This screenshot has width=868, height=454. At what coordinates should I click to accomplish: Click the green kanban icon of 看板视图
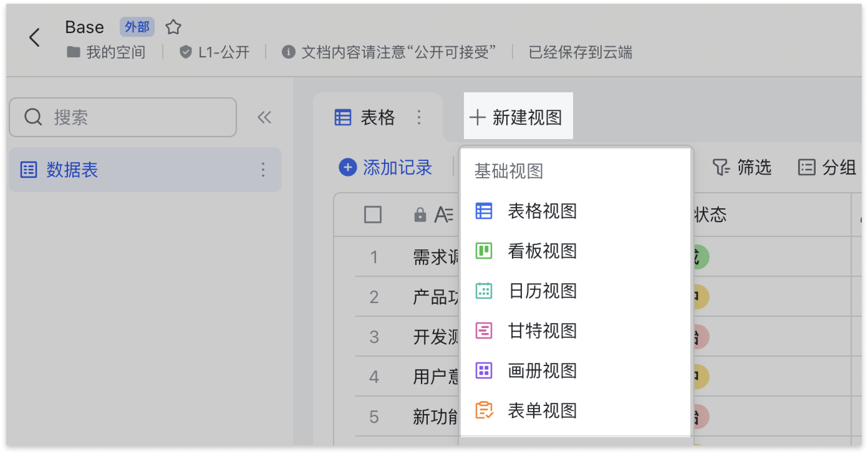484,251
